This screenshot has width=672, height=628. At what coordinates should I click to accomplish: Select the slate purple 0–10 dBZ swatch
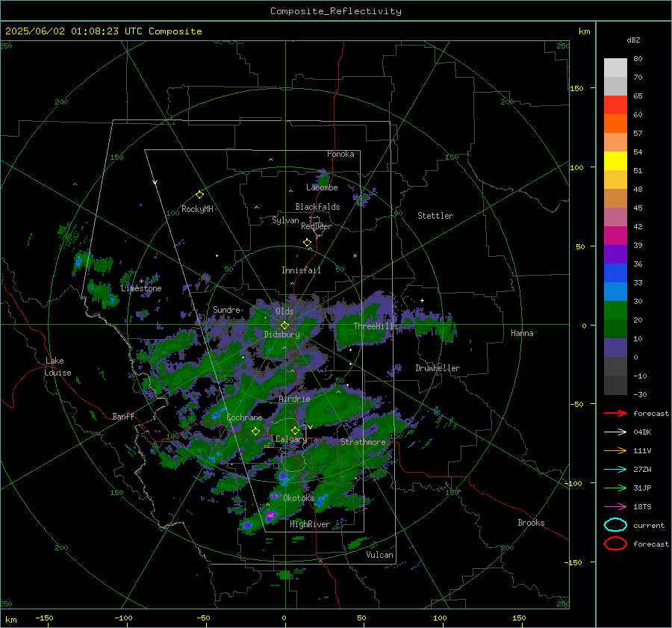(615, 348)
